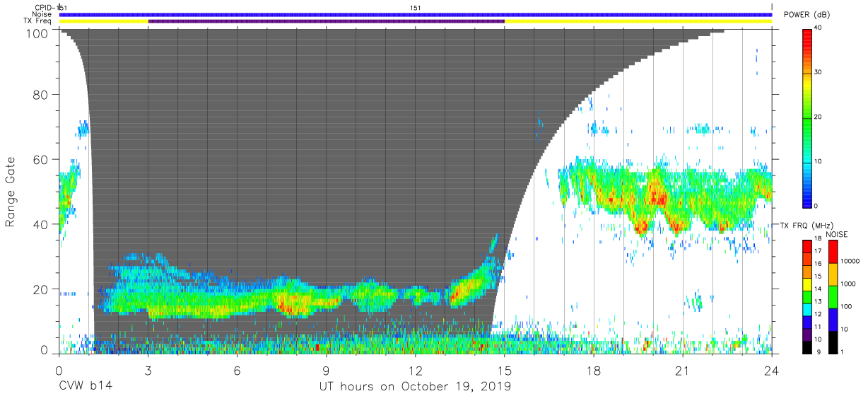Click the 'POWER (dB)' legend title
This screenshot has width=868, height=401.
pos(806,14)
